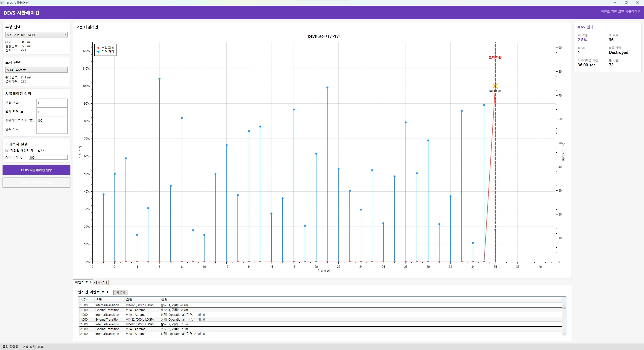Click the 지우기 clear log button
This screenshot has width=644, height=350.
tap(120, 292)
